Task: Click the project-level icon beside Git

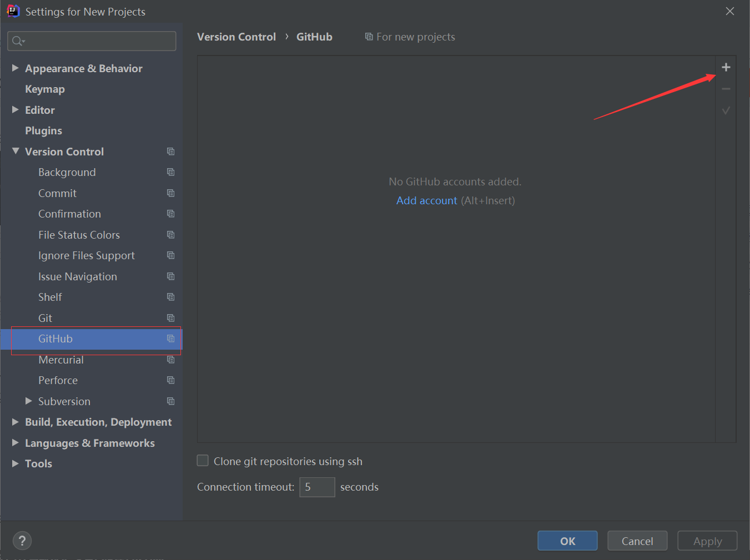Action: pyautogui.click(x=170, y=318)
